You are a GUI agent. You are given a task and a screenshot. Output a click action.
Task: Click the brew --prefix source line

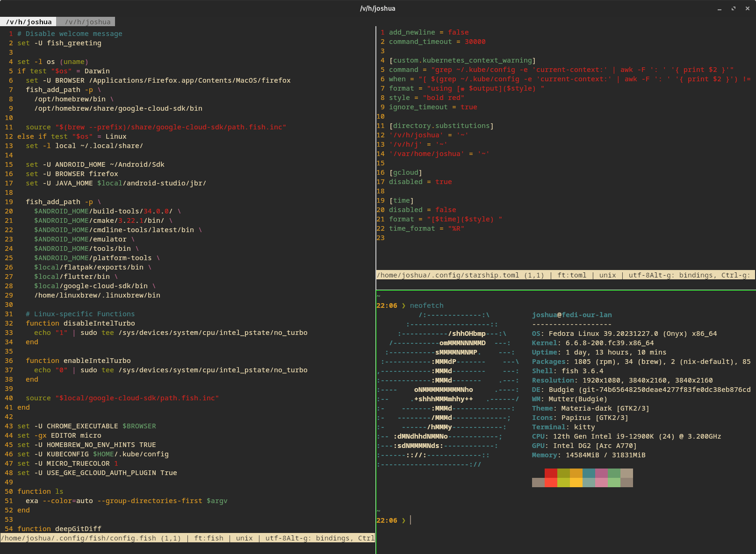[x=156, y=127]
